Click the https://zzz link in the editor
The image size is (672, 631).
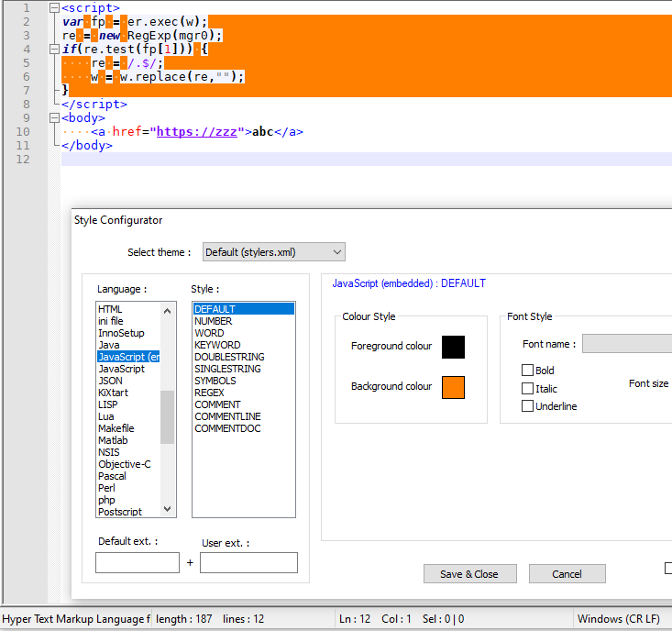pos(197,131)
